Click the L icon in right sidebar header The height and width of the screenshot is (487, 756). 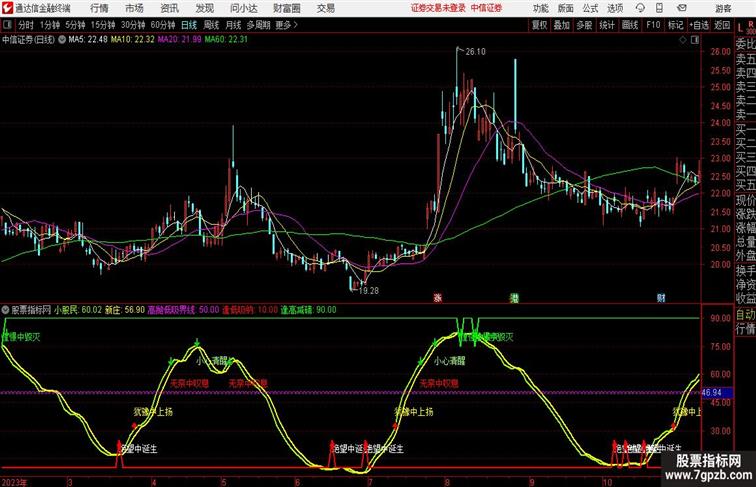(740, 28)
